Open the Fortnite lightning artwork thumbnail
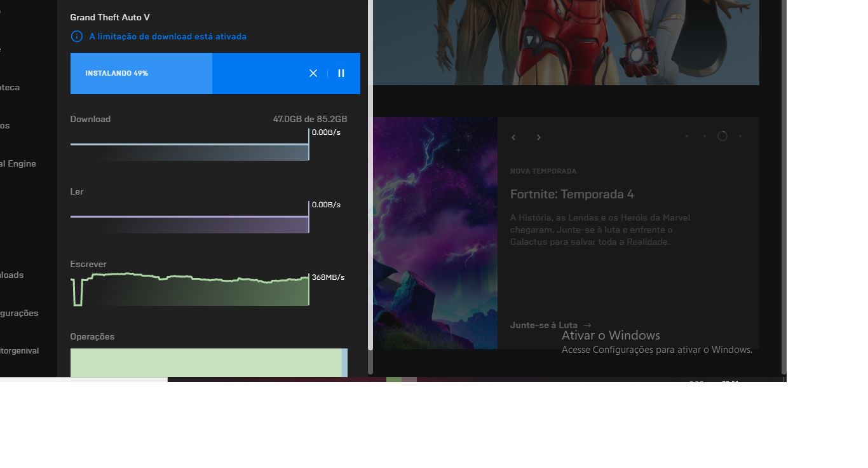Viewport: 868px width, 468px height. [x=435, y=233]
